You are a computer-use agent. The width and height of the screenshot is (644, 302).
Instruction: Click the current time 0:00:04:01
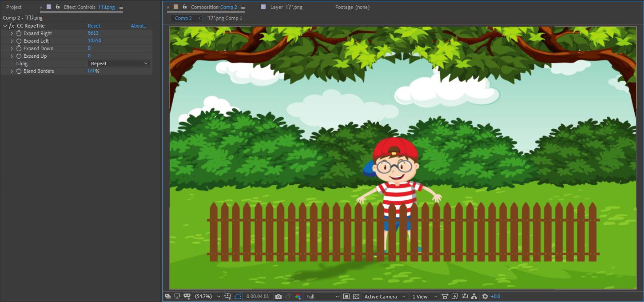(x=258, y=296)
